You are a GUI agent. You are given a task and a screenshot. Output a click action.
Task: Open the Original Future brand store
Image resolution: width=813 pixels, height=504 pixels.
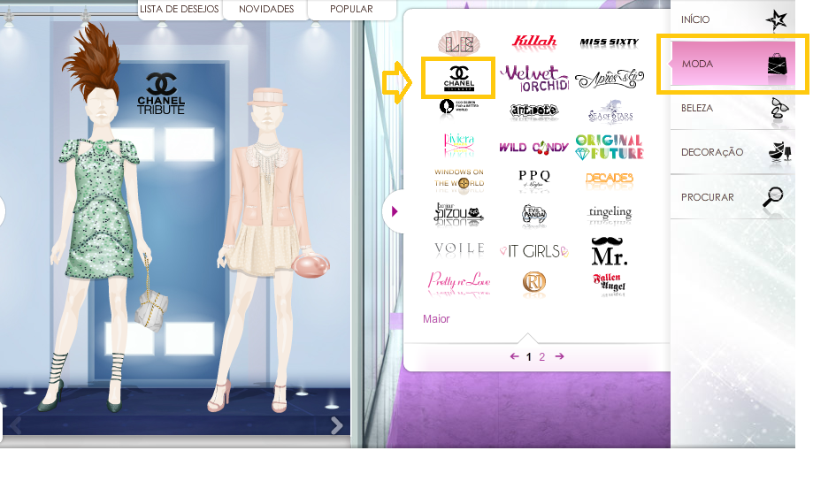pyautogui.click(x=610, y=147)
